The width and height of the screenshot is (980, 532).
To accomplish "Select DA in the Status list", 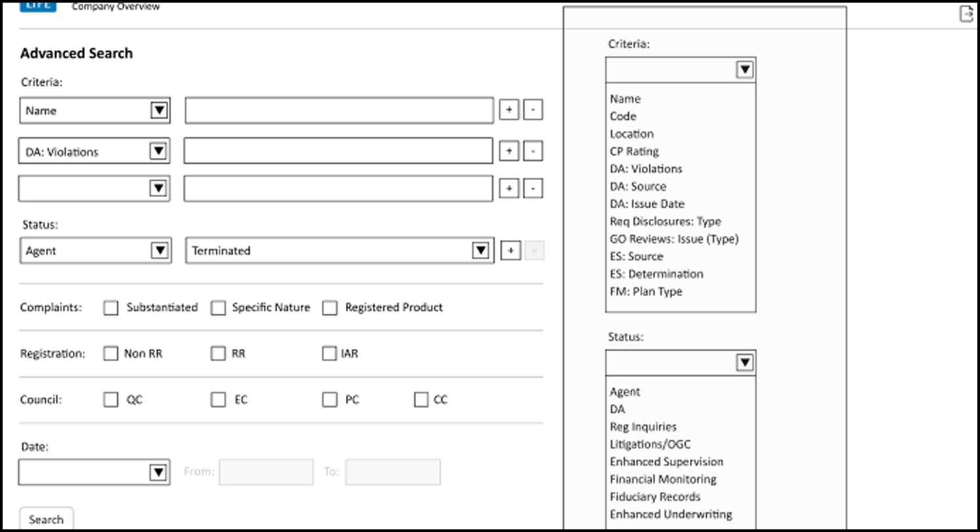I will [618, 409].
